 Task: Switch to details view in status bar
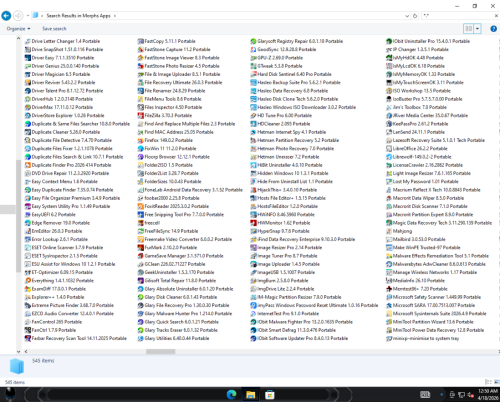click(488, 382)
